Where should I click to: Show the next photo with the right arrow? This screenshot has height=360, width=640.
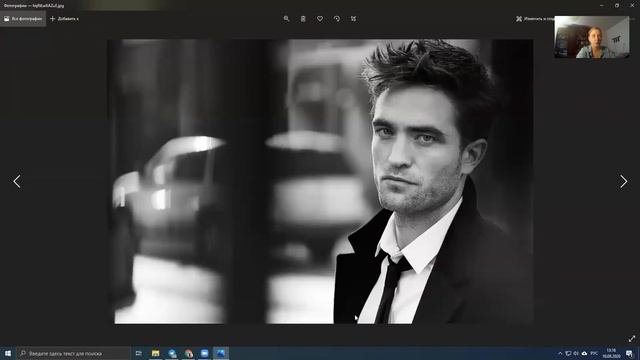click(x=623, y=181)
